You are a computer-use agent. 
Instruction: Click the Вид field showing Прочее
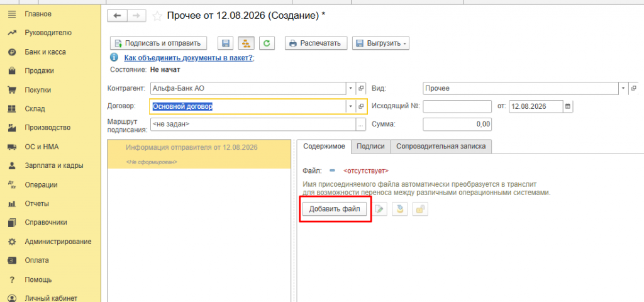pos(521,88)
